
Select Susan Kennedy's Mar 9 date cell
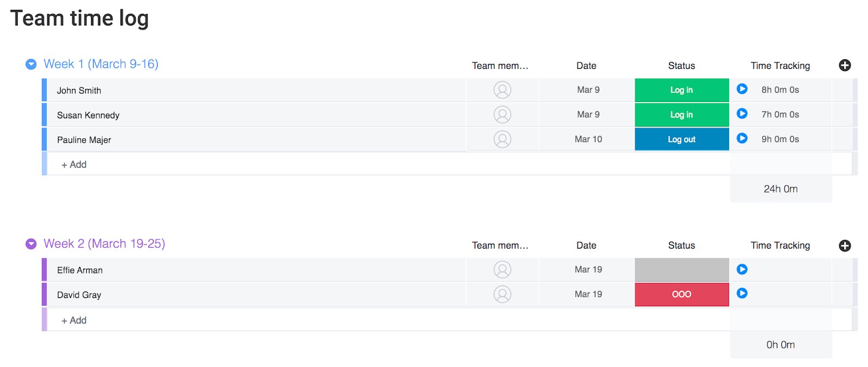[x=588, y=115]
